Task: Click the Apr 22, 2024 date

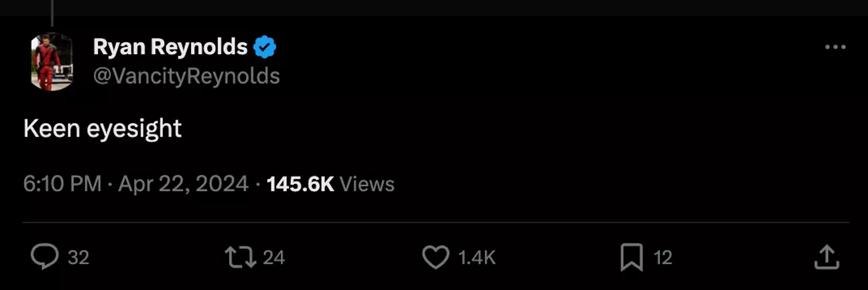Action: click(183, 184)
